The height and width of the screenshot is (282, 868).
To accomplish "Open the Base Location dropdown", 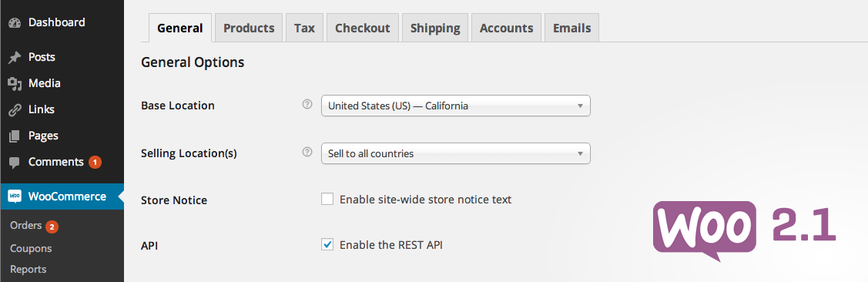I will point(456,106).
